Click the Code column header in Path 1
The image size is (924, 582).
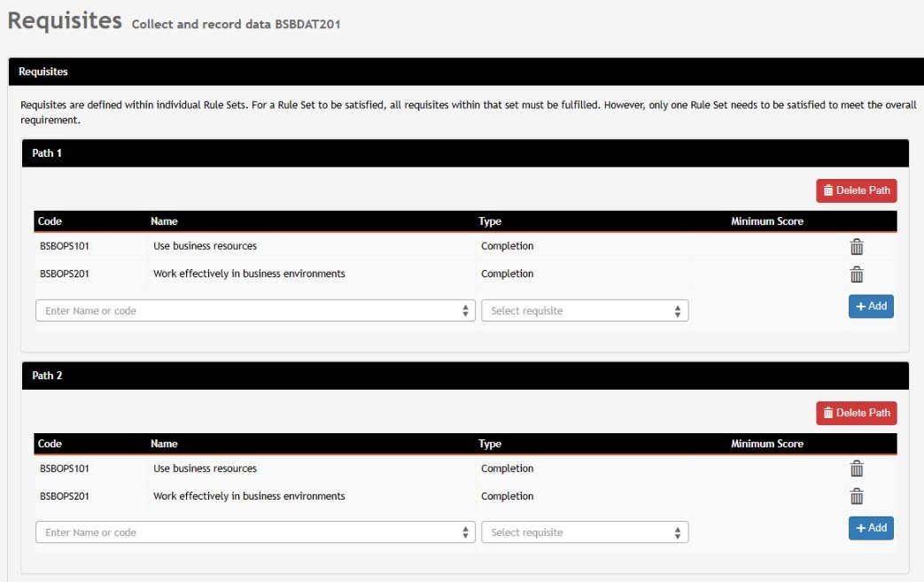pos(50,221)
